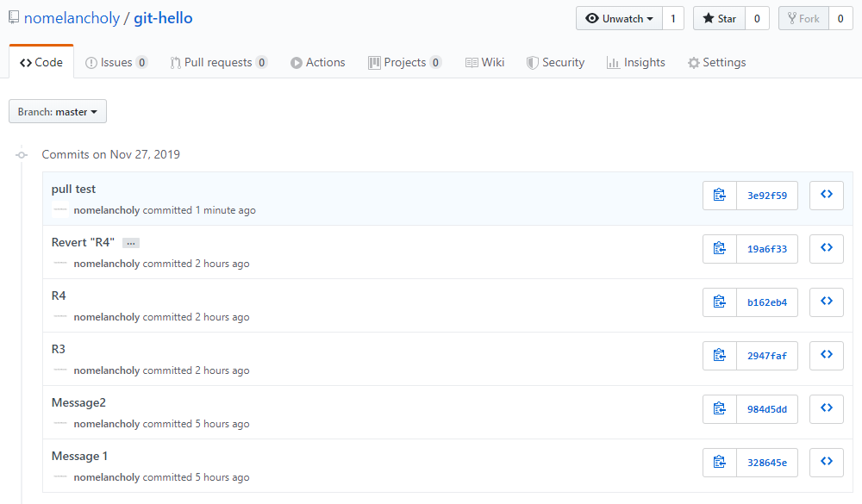This screenshot has height=504, width=862.
Task: Open the Branch: master dropdown
Action: tap(58, 112)
